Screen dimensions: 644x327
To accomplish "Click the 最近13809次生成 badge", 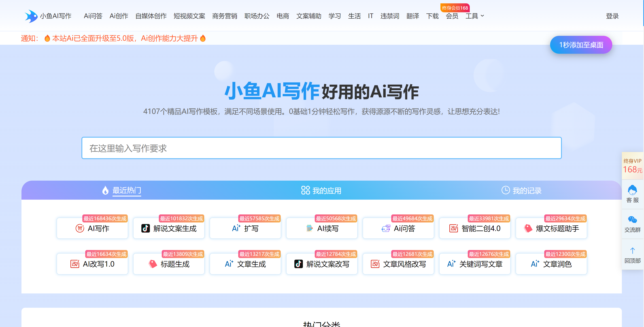I will (x=183, y=254).
